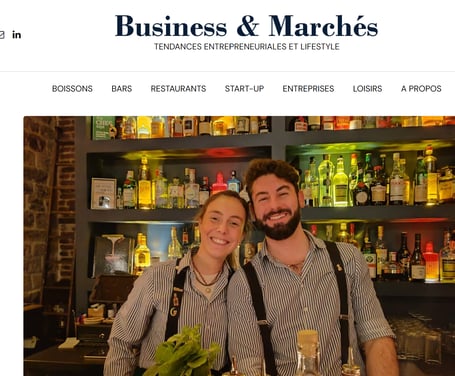
Task: Click the mint bunch in the photo
Action: (x=183, y=353)
